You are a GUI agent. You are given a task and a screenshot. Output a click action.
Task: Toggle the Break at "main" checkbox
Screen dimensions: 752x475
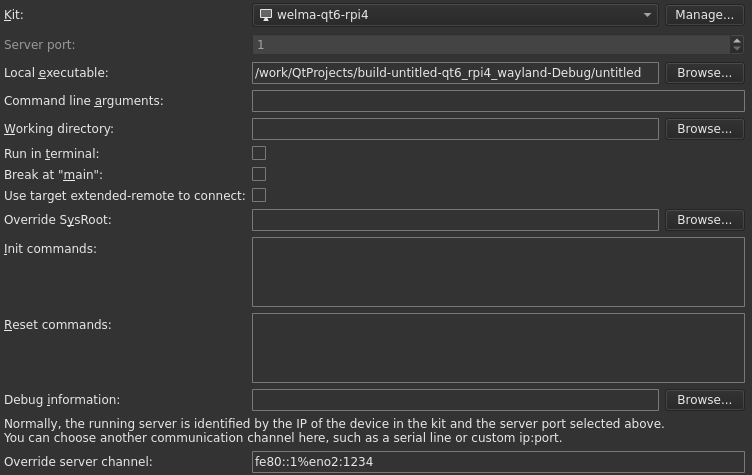tap(259, 175)
